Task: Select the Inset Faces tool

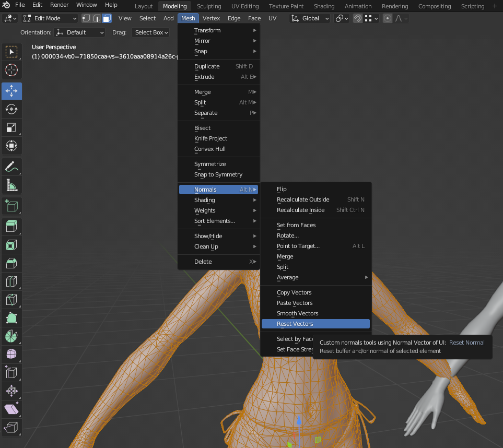Action: pos(11,245)
